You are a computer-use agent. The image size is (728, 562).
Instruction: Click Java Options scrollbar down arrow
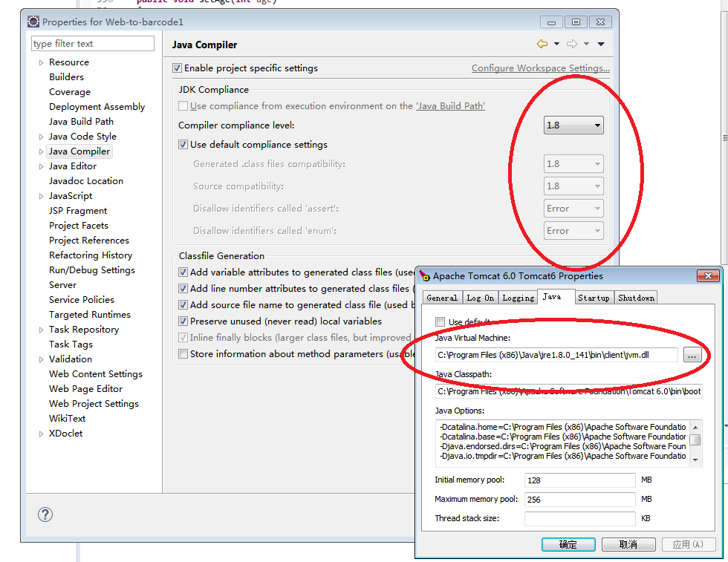pyautogui.click(x=695, y=460)
